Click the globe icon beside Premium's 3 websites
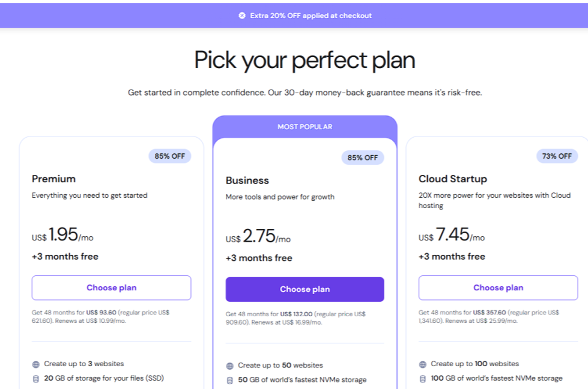This screenshot has width=588, height=389. click(36, 364)
